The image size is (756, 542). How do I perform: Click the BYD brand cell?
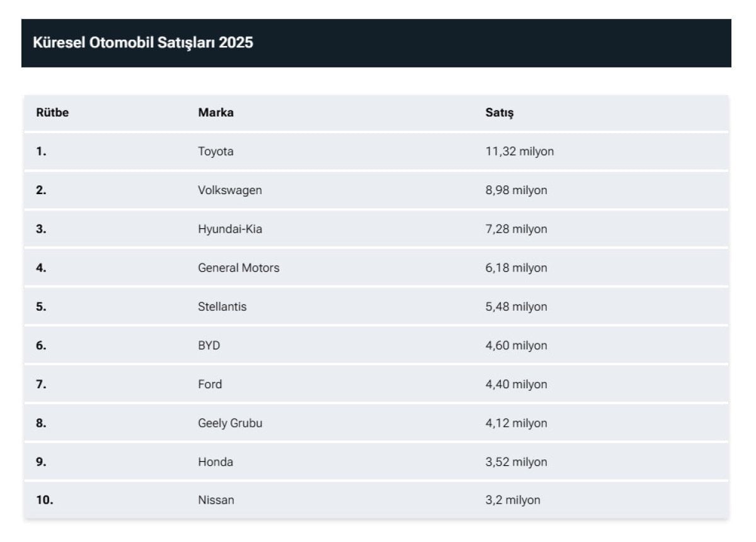point(209,345)
